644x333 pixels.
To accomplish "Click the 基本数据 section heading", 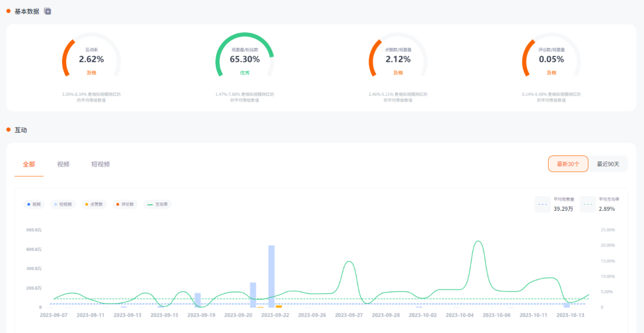I will tap(27, 11).
